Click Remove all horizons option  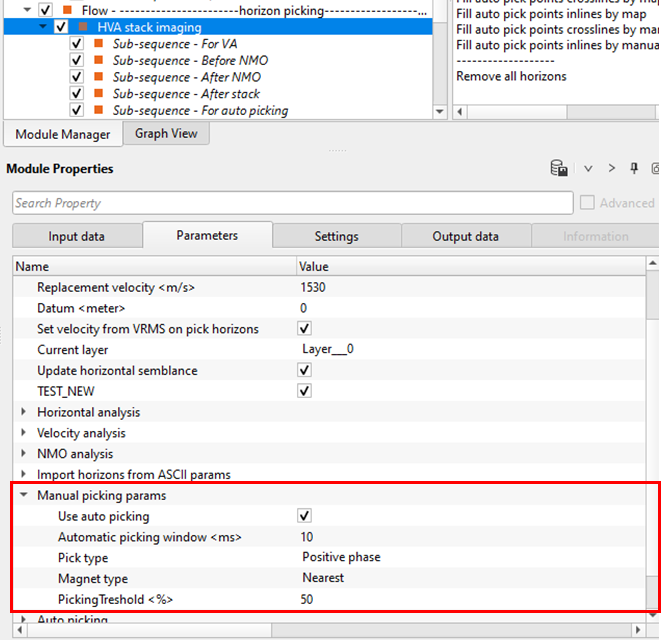coord(511,76)
